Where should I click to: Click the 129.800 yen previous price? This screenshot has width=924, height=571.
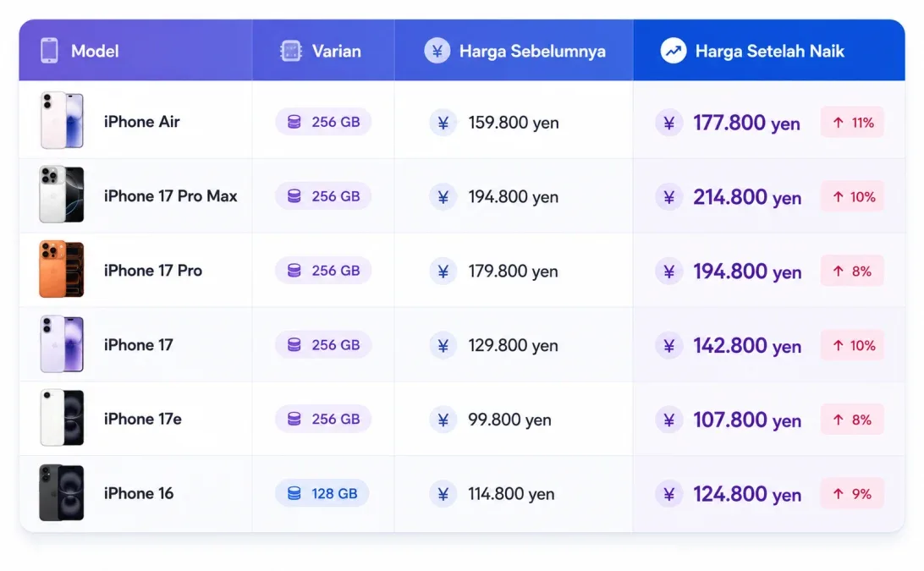coord(513,345)
